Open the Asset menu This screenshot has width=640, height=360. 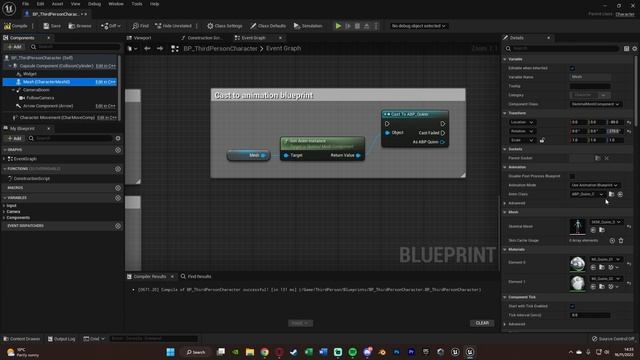57,4
